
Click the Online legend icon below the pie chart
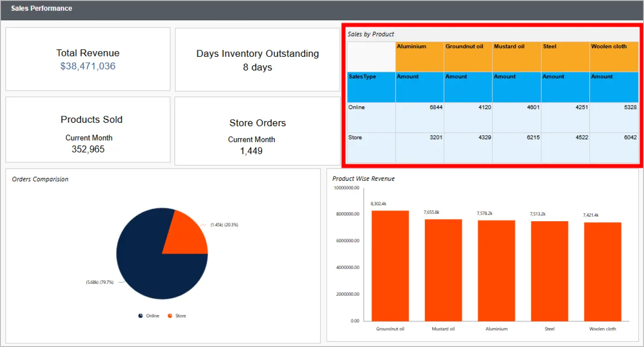point(141,316)
